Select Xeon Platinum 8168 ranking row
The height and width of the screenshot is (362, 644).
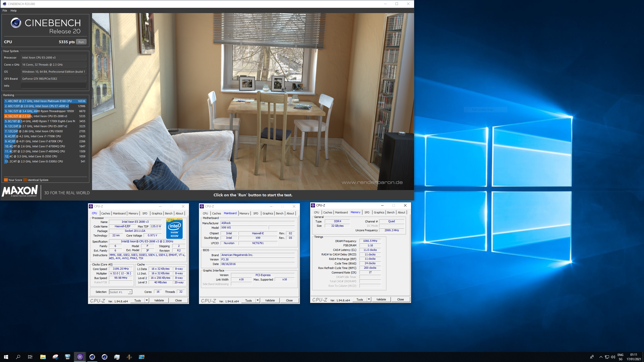click(x=45, y=101)
